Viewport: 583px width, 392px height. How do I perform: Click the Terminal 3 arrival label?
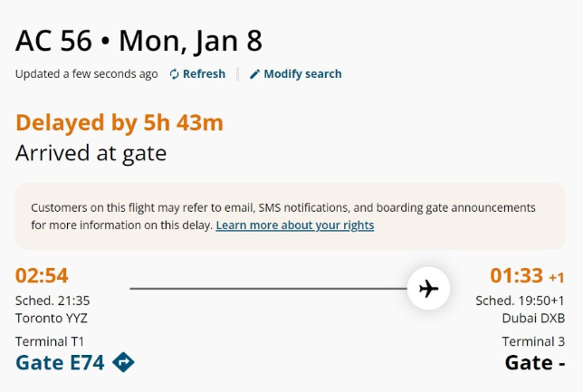click(x=533, y=341)
